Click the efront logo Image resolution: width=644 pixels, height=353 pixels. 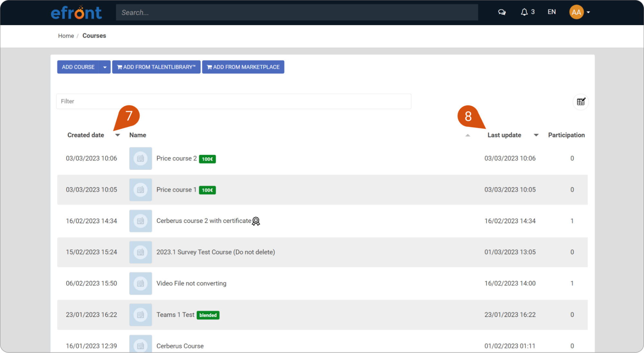tap(76, 13)
